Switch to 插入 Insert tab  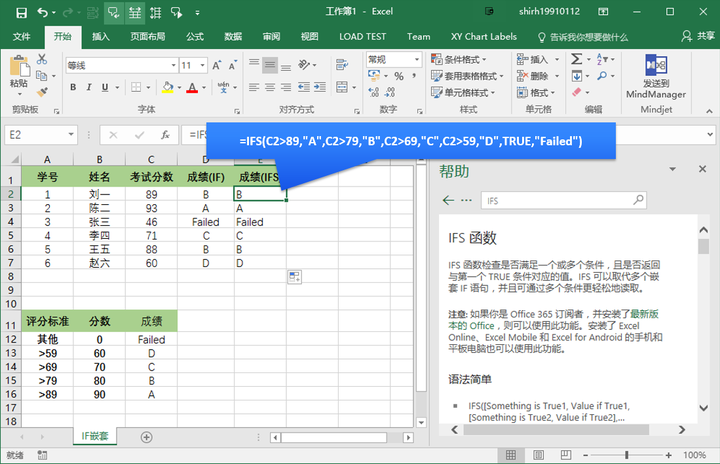click(101, 37)
